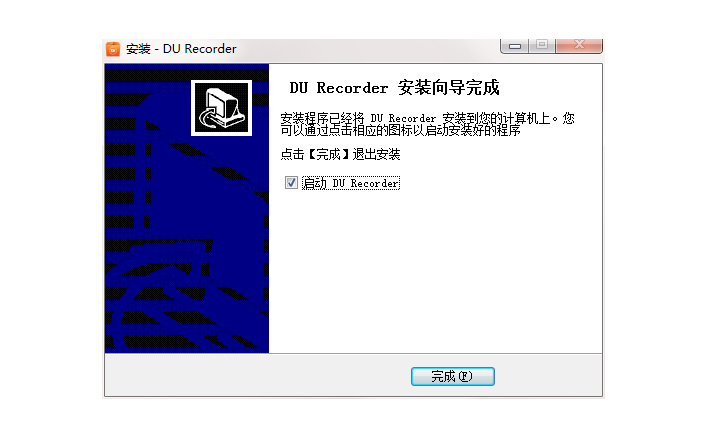720x432 pixels.
Task: Click the description line starting with 可以通过点击
Action: click(x=400, y=130)
